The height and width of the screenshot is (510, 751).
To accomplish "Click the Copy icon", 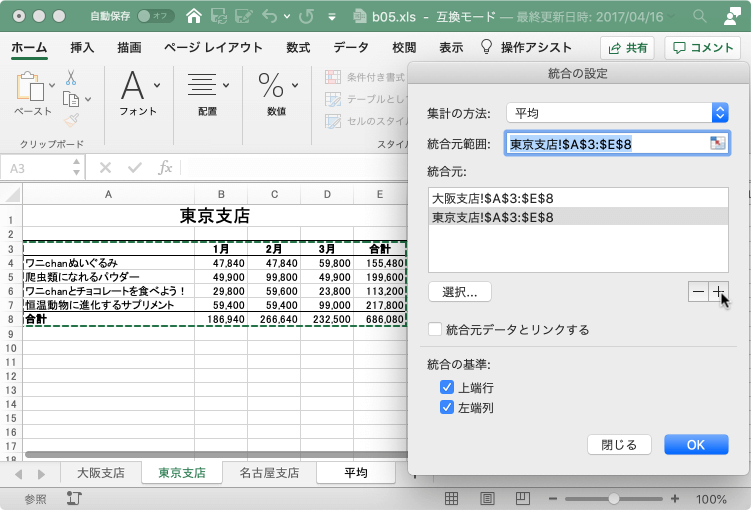I will [x=71, y=99].
